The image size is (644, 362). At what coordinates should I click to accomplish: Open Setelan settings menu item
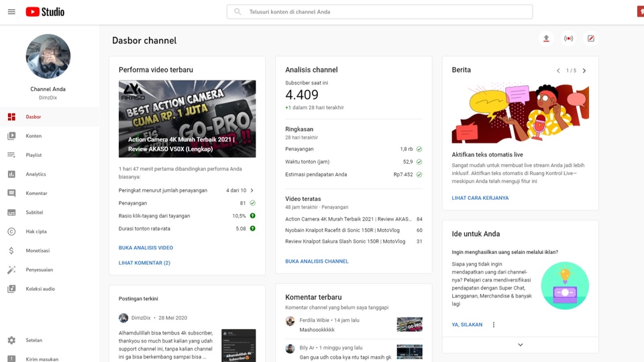pos(49,341)
